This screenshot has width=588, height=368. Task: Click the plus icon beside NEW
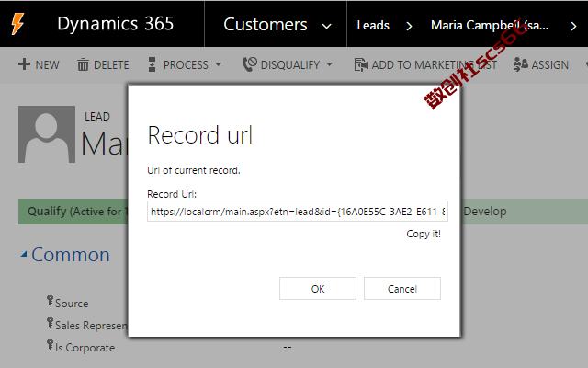24,64
